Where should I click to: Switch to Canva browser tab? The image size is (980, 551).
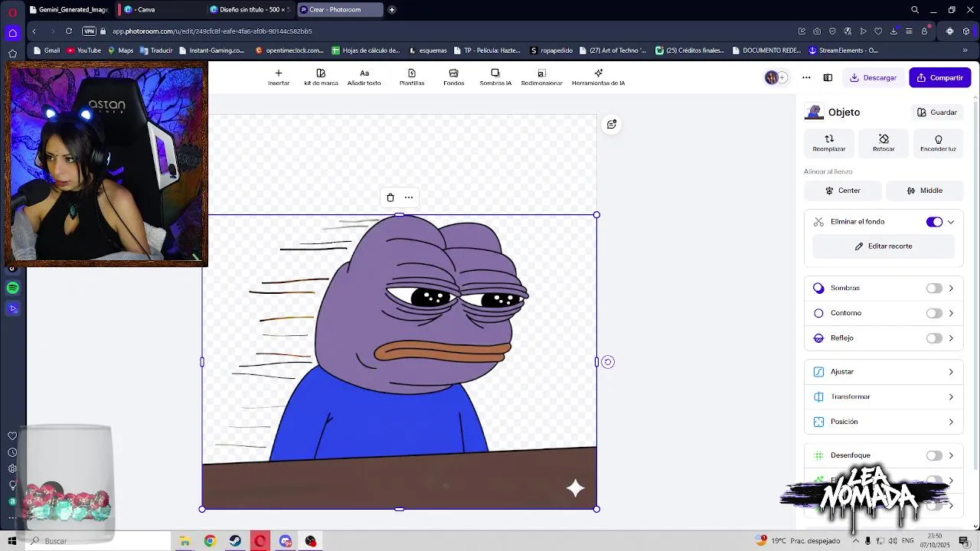coord(161,10)
